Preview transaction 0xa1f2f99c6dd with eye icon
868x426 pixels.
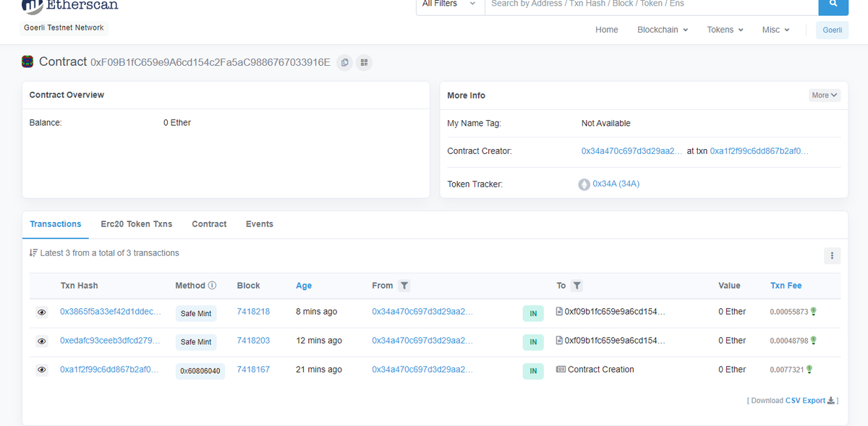[x=42, y=370]
